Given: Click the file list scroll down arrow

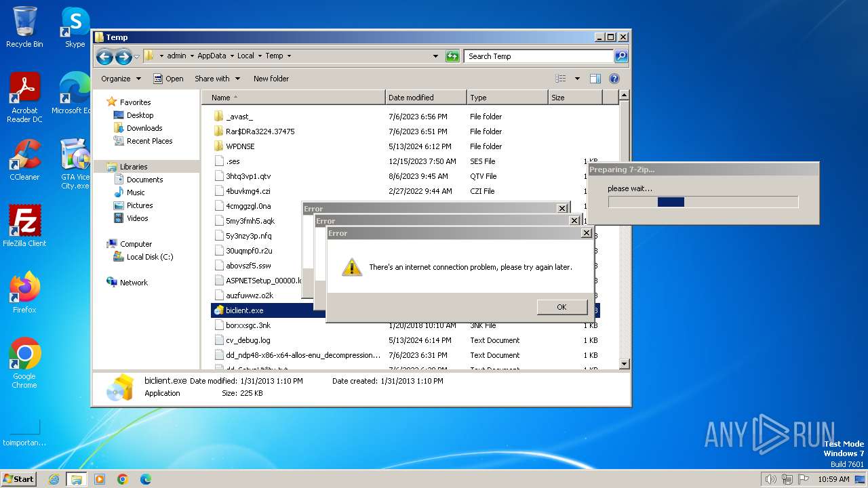Looking at the screenshot, I should point(625,364).
